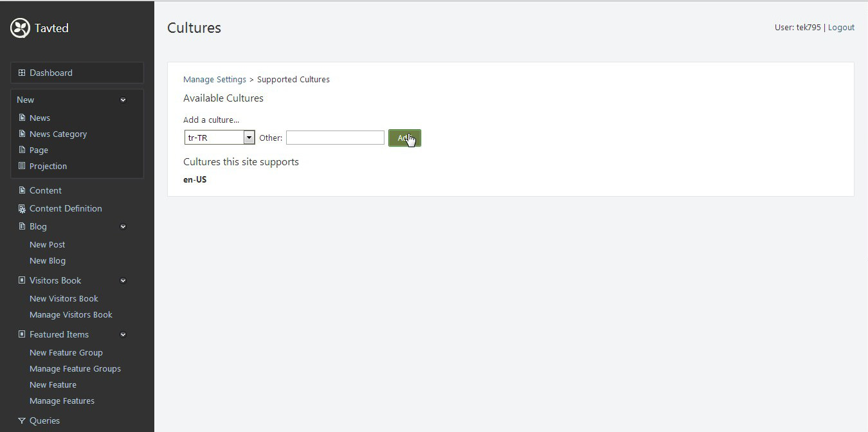Click the Logout link
868x432 pixels.
point(841,27)
